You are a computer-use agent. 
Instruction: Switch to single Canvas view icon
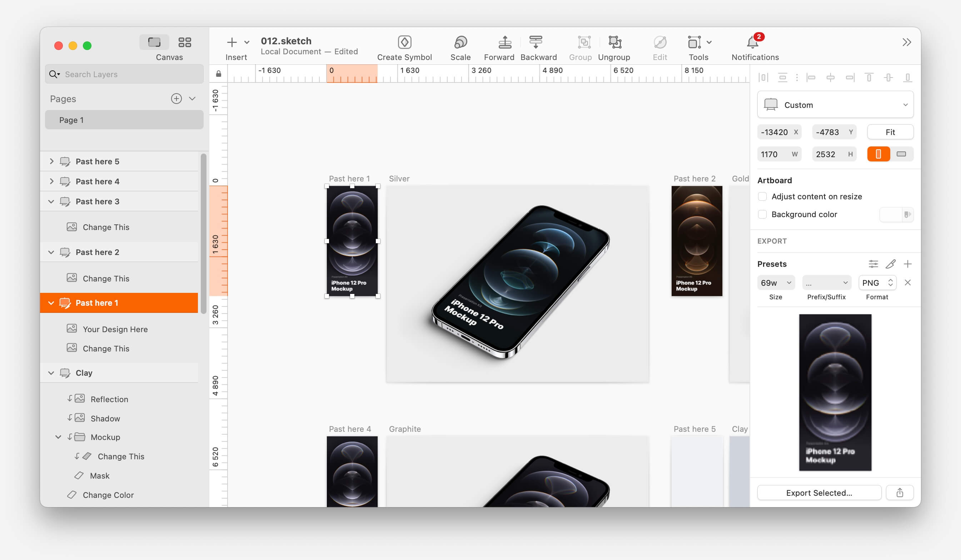click(154, 42)
